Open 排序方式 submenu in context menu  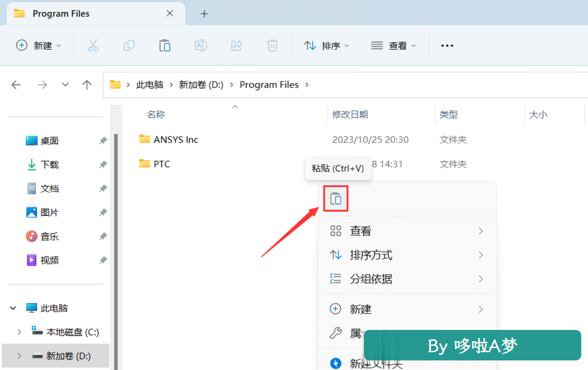pyautogui.click(x=407, y=255)
